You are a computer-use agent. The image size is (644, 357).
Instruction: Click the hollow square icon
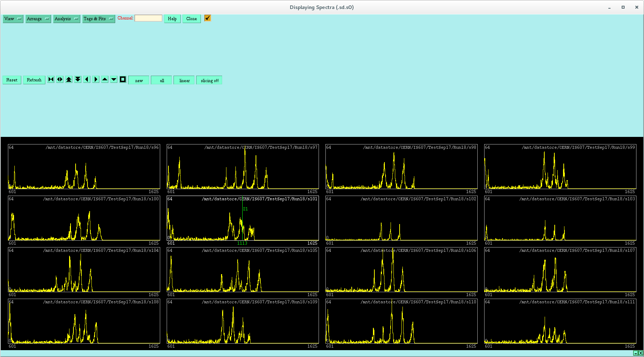click(x=123, y=80)
